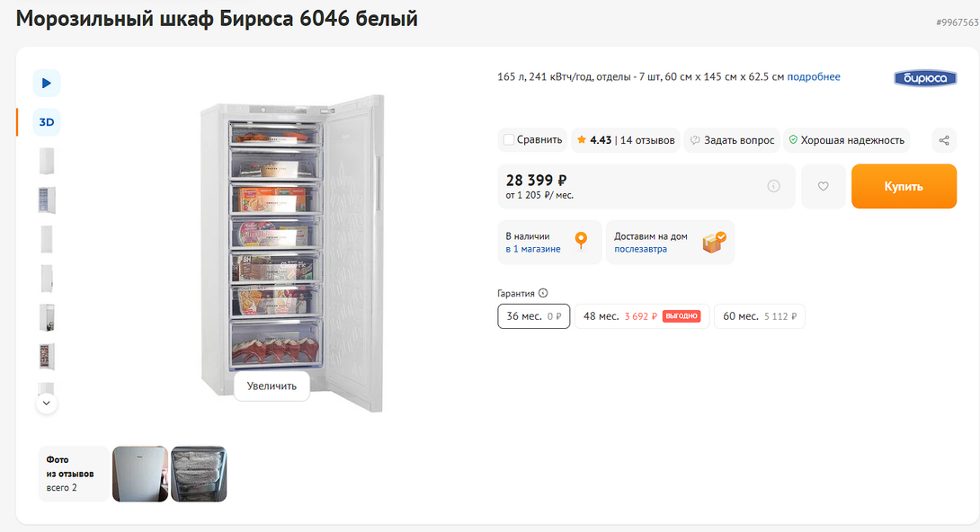This screenshot has width=980, height=532.
Task: Click the store location pin icon
Action: (581, 241)
